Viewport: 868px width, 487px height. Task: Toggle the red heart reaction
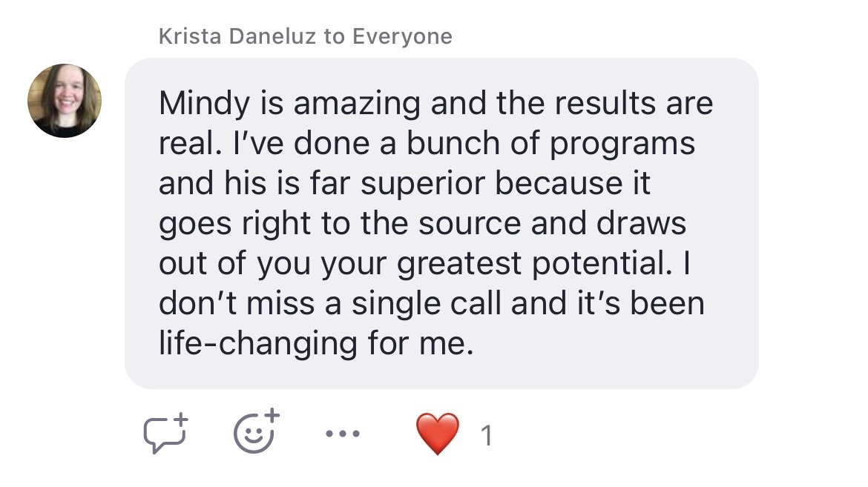click(x=437, y=434)
